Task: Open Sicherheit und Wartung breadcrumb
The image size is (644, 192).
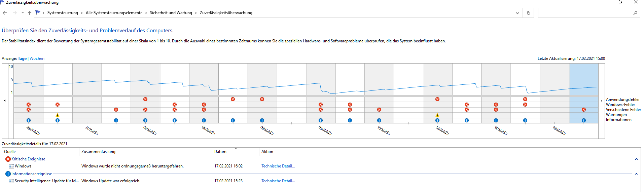Action: click(171, 13)
